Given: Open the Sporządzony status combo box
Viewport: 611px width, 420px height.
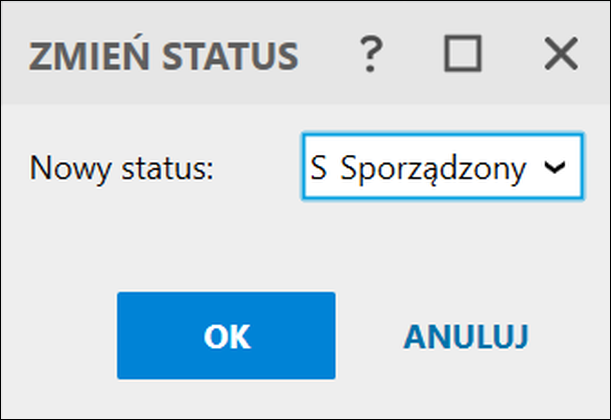Looking at the screenshot, I should point(443,167).
